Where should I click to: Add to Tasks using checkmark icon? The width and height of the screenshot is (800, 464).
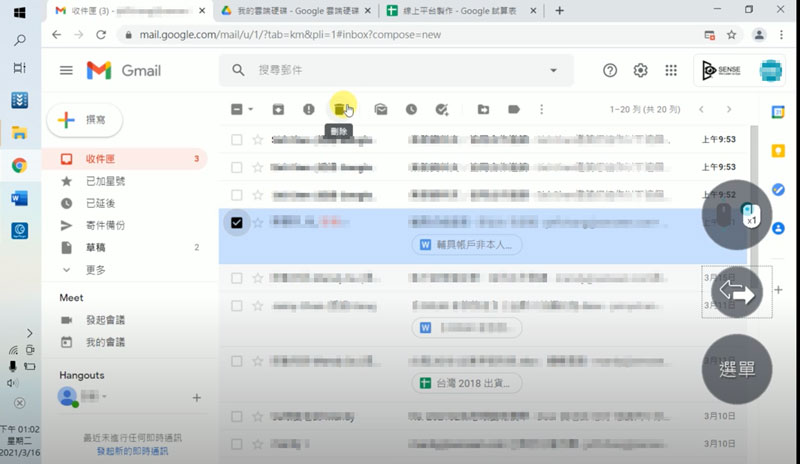click(442, 109)
